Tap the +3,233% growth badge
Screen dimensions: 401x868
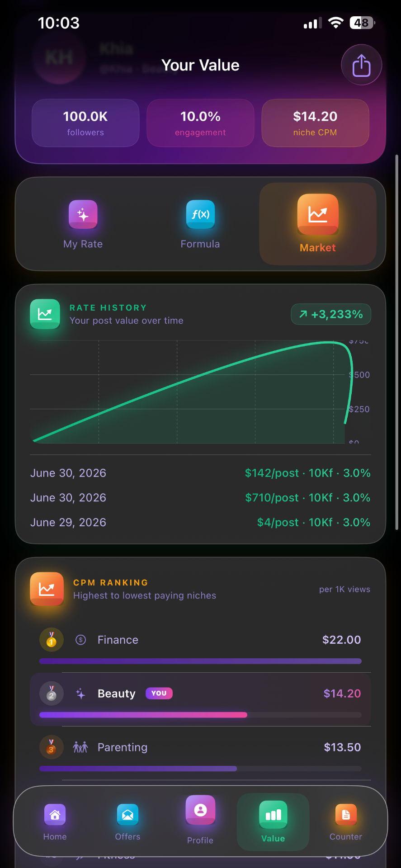coord(331,314)
